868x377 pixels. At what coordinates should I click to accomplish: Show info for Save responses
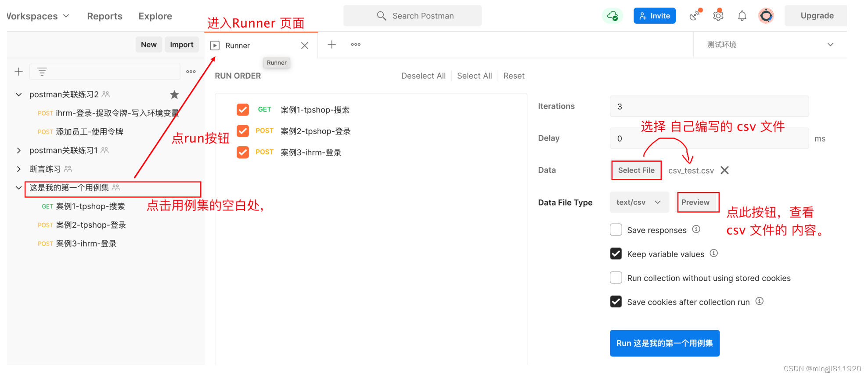click(696, 229)
